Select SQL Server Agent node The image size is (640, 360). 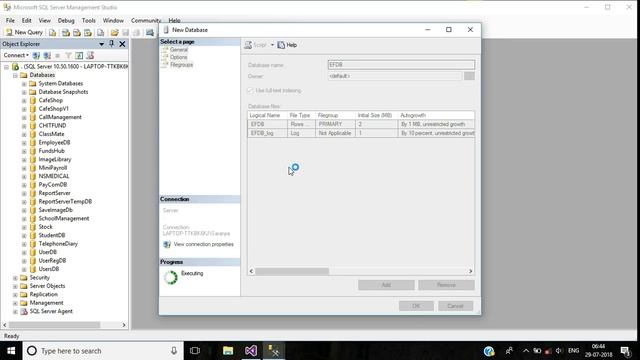(51, 311)
